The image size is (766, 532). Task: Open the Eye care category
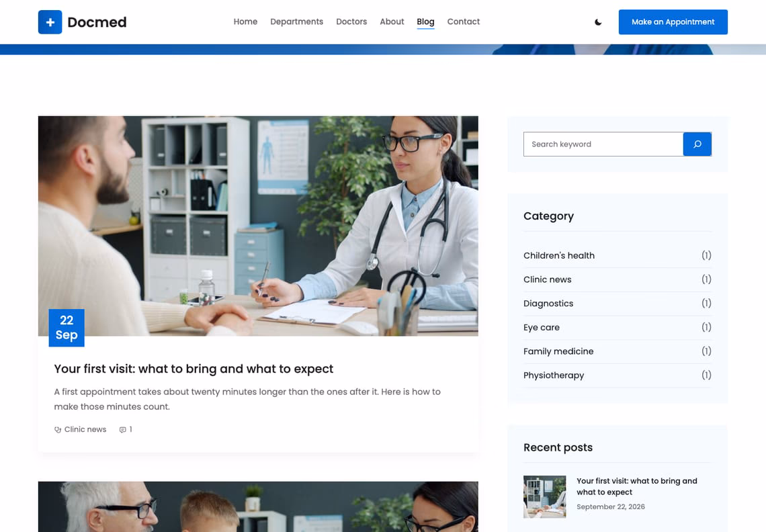[542, 327]
